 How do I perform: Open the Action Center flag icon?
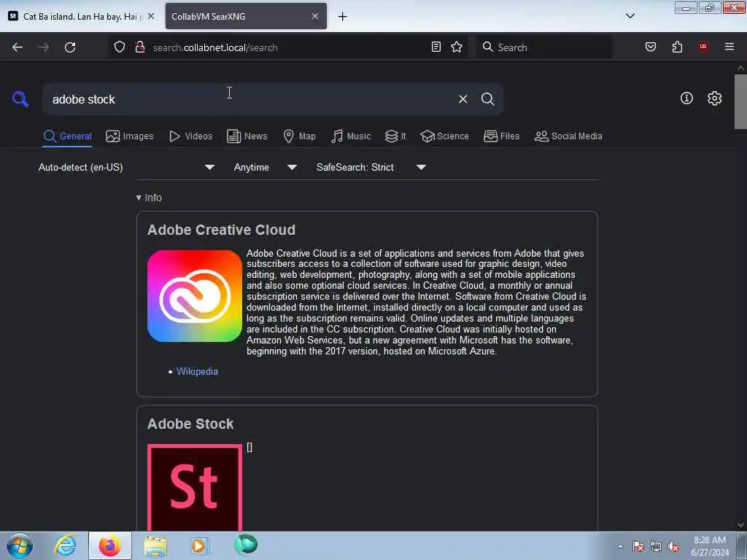point(638,546)
